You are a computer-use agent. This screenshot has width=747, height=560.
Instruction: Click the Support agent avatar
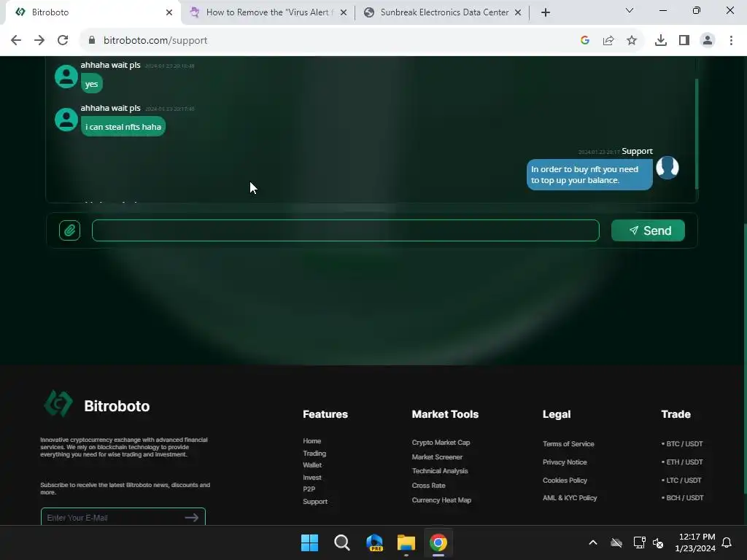point(667,168)
